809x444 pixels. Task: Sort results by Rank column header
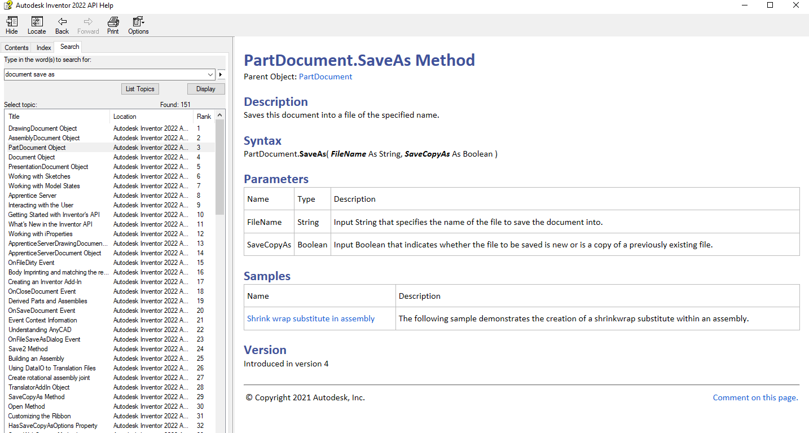click(x=204, y=116)
